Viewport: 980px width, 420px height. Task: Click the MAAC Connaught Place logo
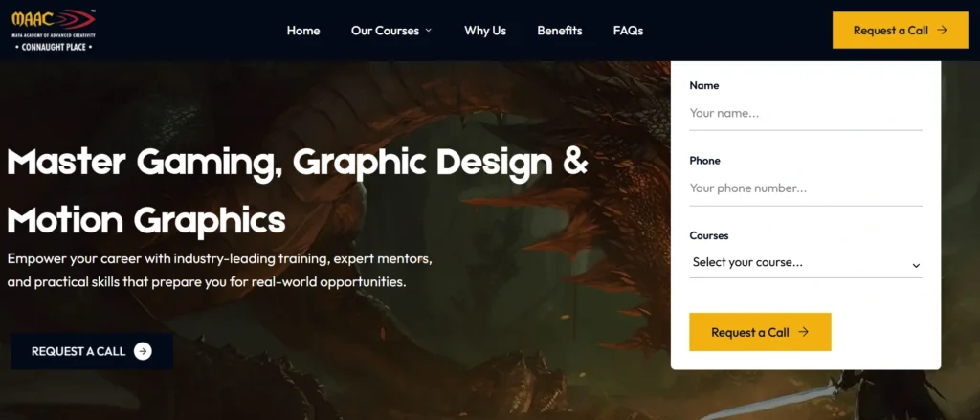[x=54, y=30]
